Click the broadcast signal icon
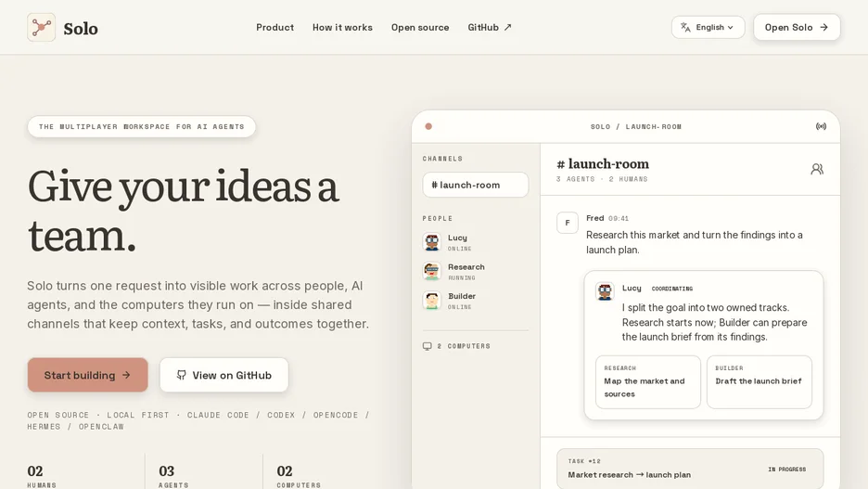The image size is (868, 489). click(x=821, y=126)
